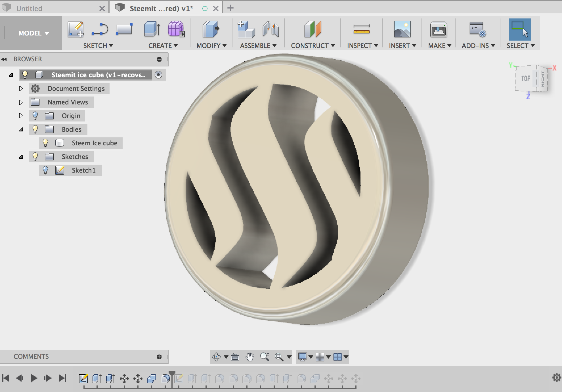The width and height of the screenshot is (562, 392).
Task: Open the CONSTRUCT menu
Action: pos(313,46)
